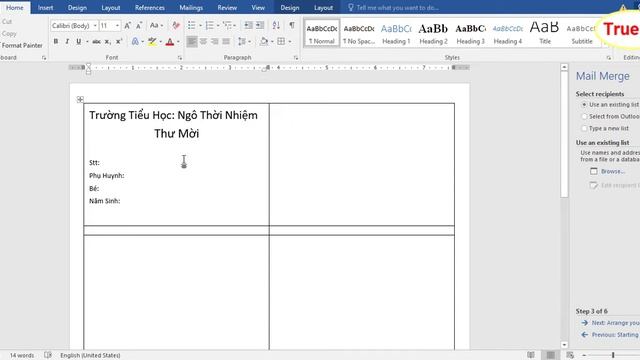
Task: Open the References tab
Action: 150,8
